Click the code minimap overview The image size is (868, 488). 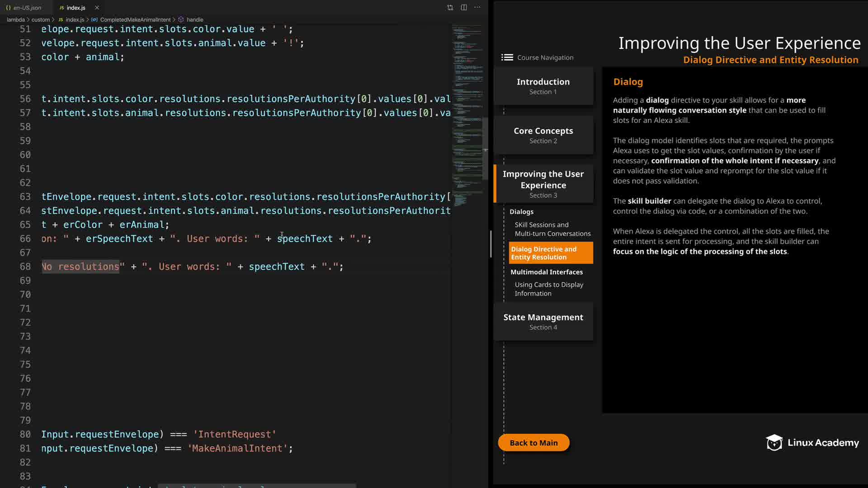[x=467, y=113]
